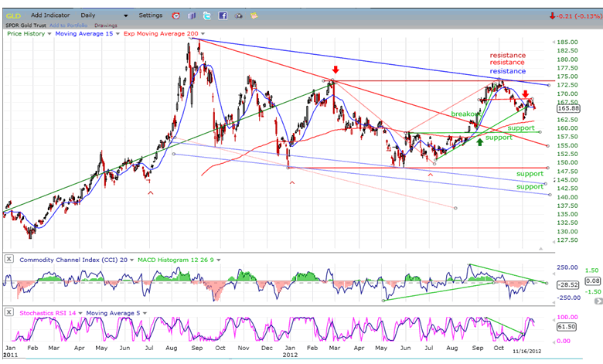Expand the Price History options arrow
603x364 pixels.
coord(50,34)
